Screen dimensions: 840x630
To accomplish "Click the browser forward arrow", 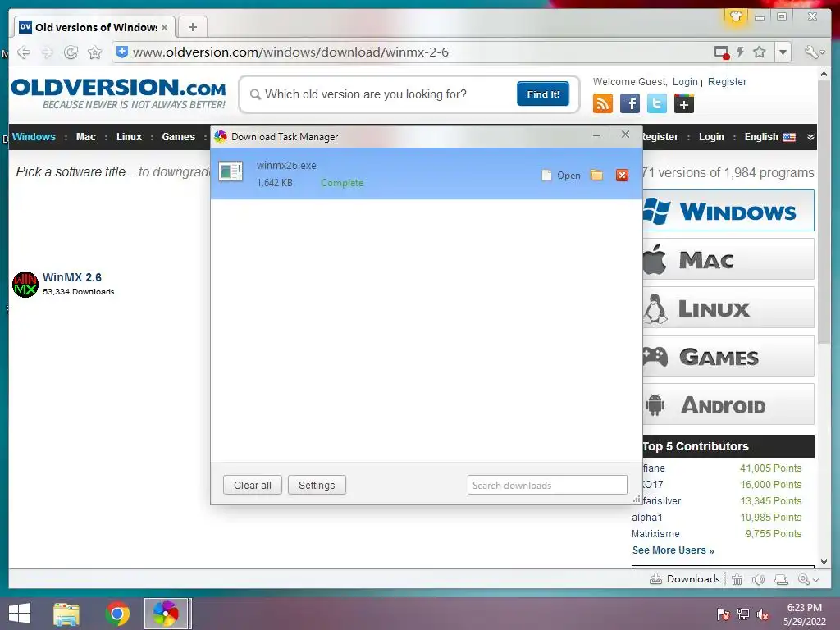I will tap(48, 52).
